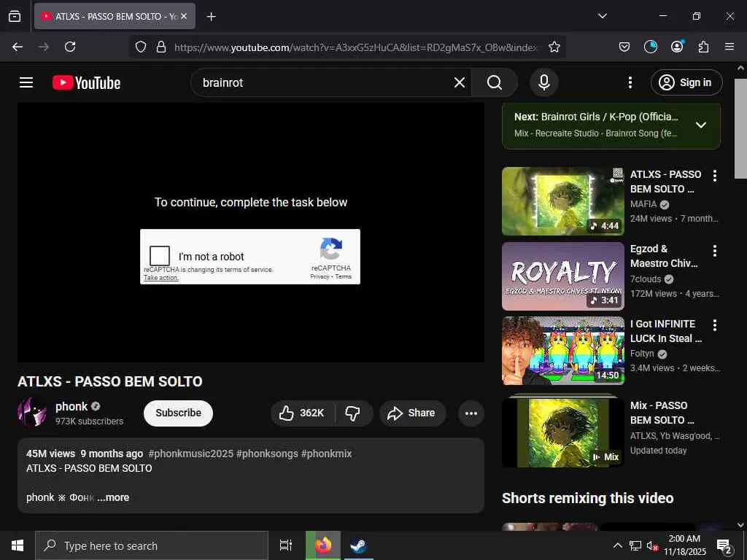This screenshot has width=747, height=560.
Task: Open I Got INFINITE LUCK thumbnail
Action: point(563,351)
